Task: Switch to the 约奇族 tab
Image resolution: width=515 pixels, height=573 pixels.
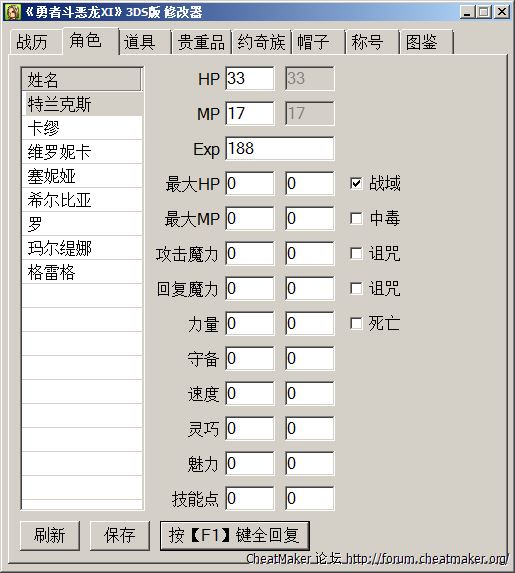Action: point(262,42)
